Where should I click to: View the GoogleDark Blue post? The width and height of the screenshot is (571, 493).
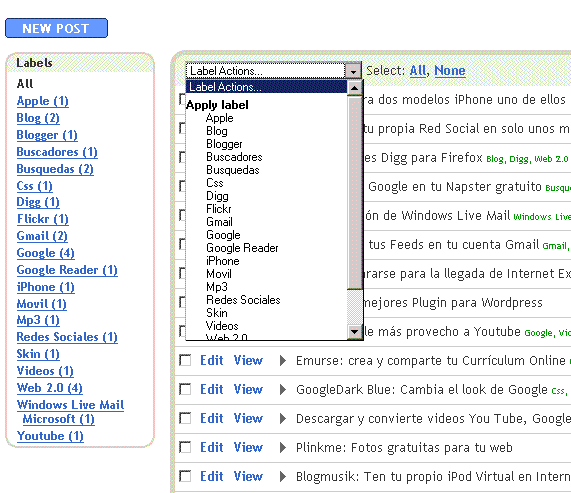point(248,390)
